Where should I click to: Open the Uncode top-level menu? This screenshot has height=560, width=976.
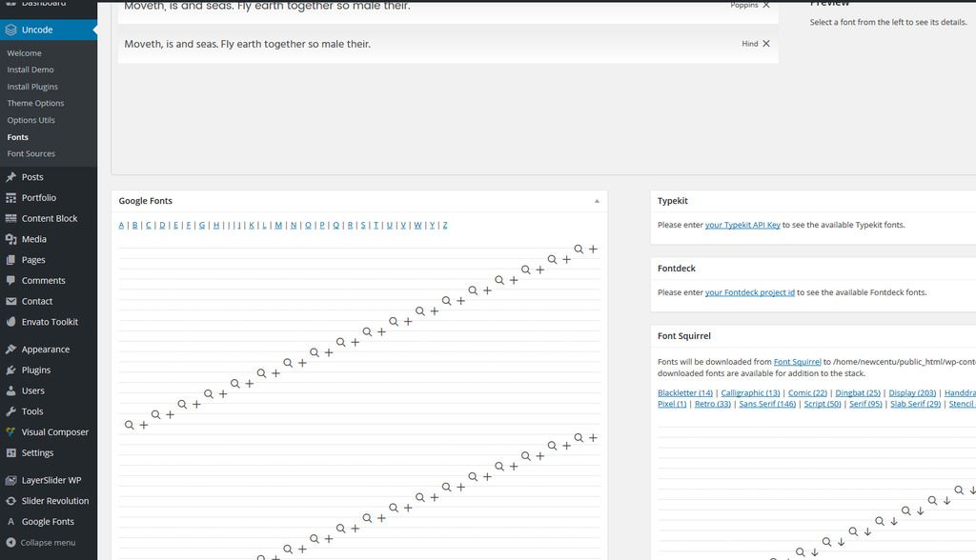tap(37, 30)
